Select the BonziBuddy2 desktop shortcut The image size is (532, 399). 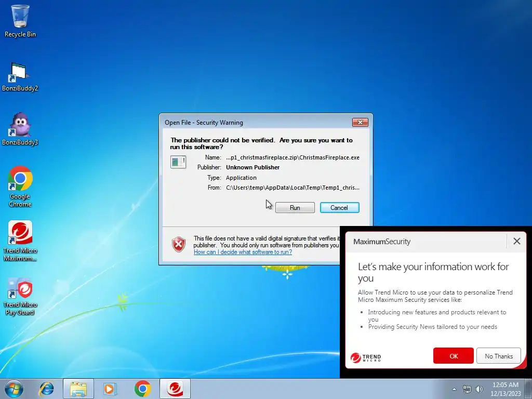pos(20,77)
